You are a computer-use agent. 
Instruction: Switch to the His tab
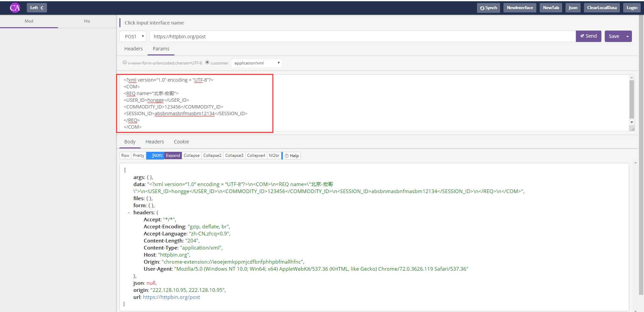87,21
